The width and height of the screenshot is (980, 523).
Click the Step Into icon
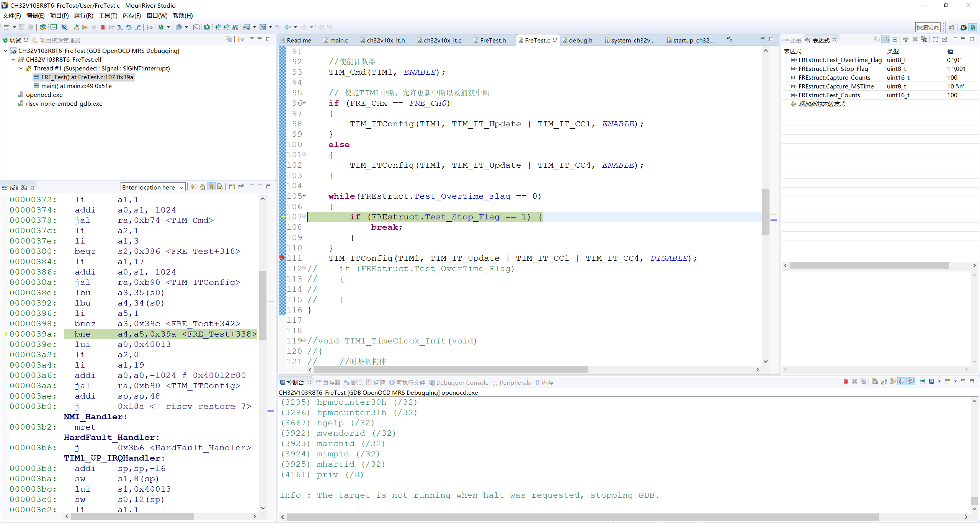[x=120, y=27]
